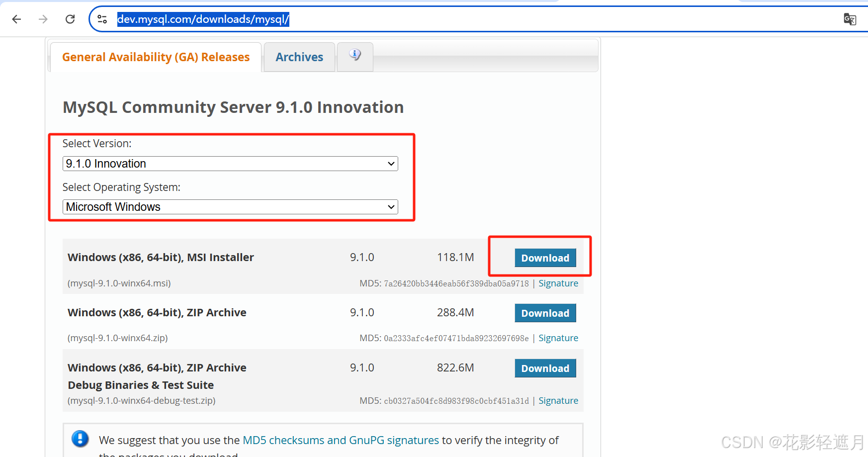868x457 pixels.
Task: Switch to the Archives tab
Action: 299,57
